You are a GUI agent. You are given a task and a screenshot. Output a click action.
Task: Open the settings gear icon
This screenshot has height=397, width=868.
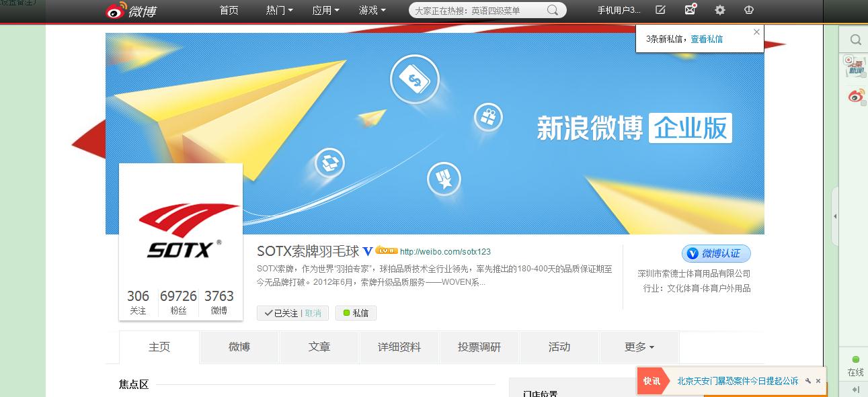point(719,10)
